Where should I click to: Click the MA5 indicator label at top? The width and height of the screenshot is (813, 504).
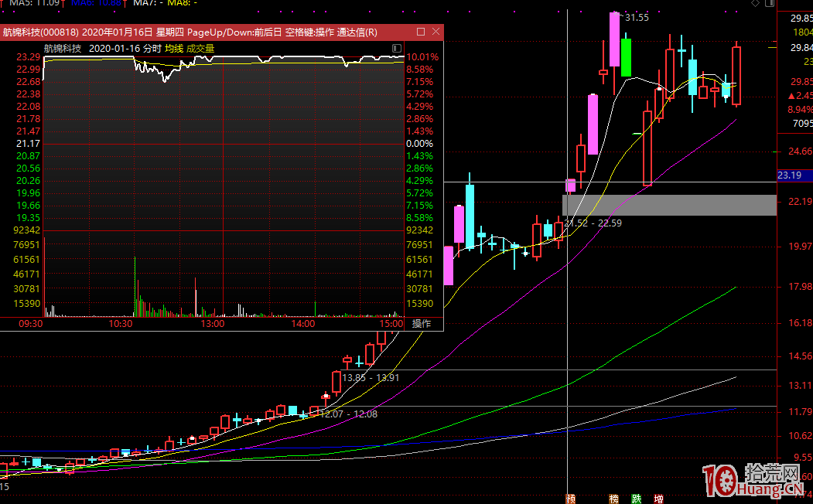click(x=20, y=3)
